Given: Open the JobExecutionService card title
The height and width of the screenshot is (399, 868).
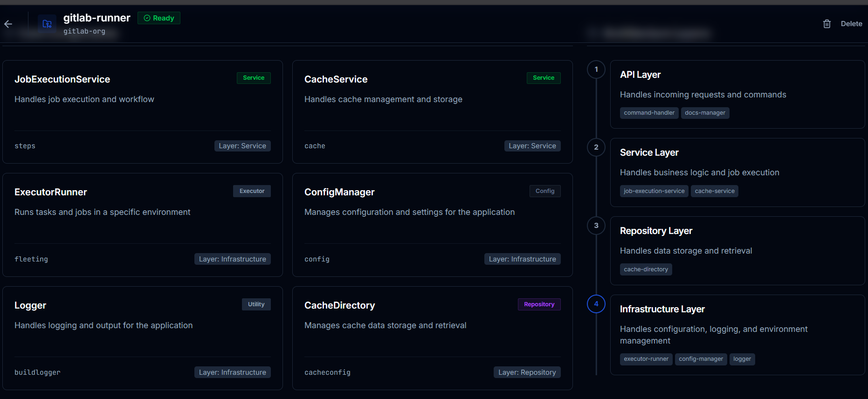Looking at the screenshot, I should click(x=62, y=79).
